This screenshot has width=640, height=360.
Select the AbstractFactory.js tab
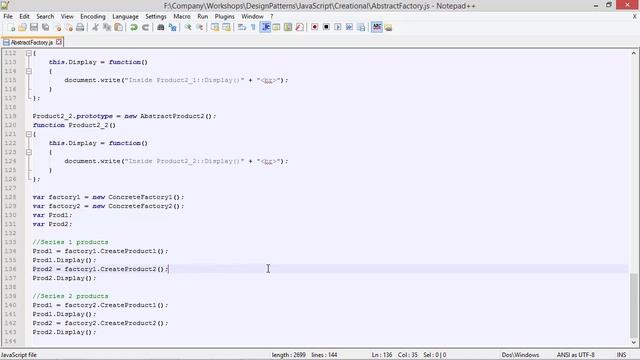coord(31,42)
